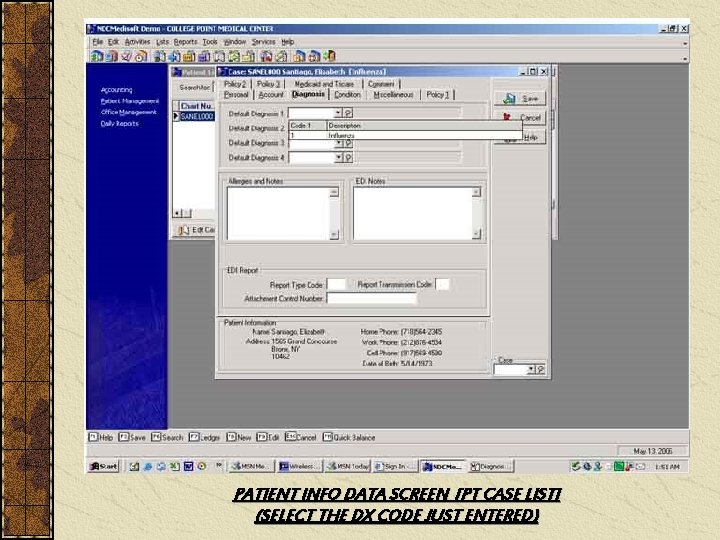Image resolution: width=720 pixels, height=540 pixels.
Task: Open Accounting in the blue sidebar
Action: (x=117, y=90)
